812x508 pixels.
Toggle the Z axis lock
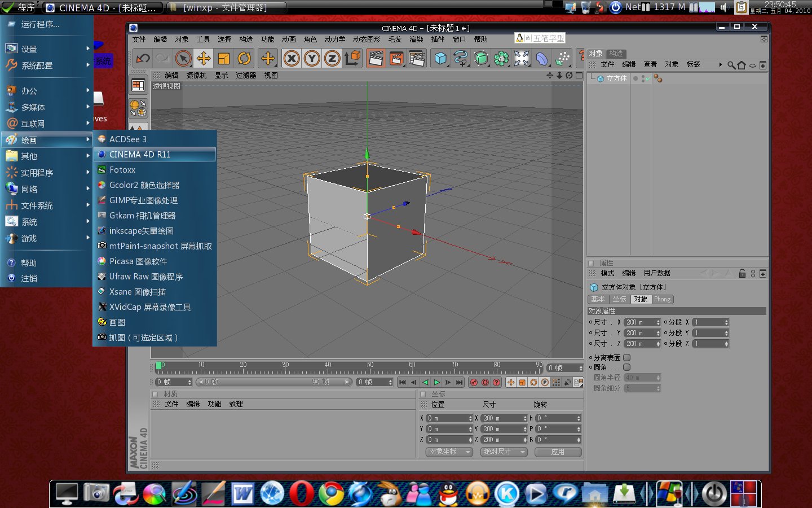pos(332,58)
